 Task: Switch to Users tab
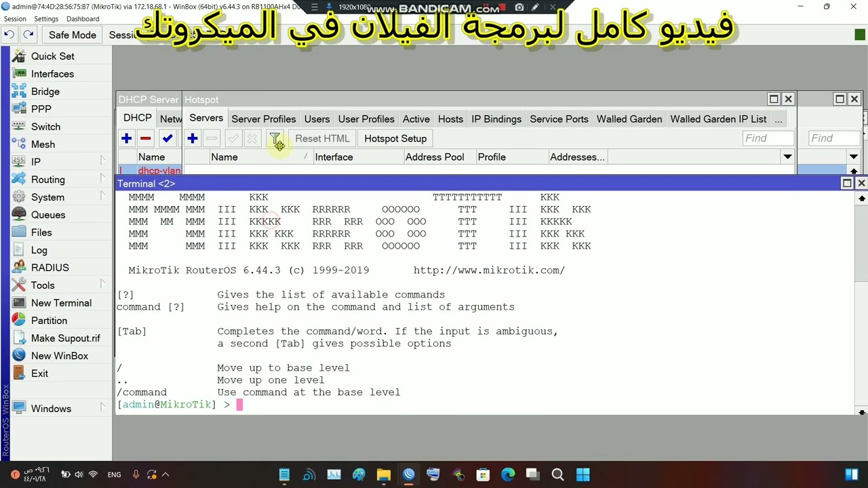pyautogui.click(x=317, y=119)
